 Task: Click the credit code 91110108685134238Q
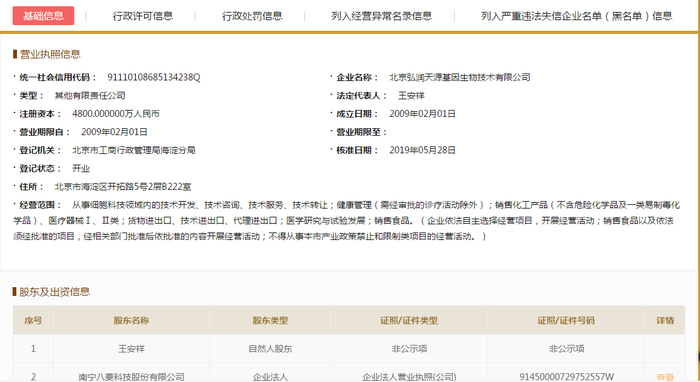[x=154, y=77]
